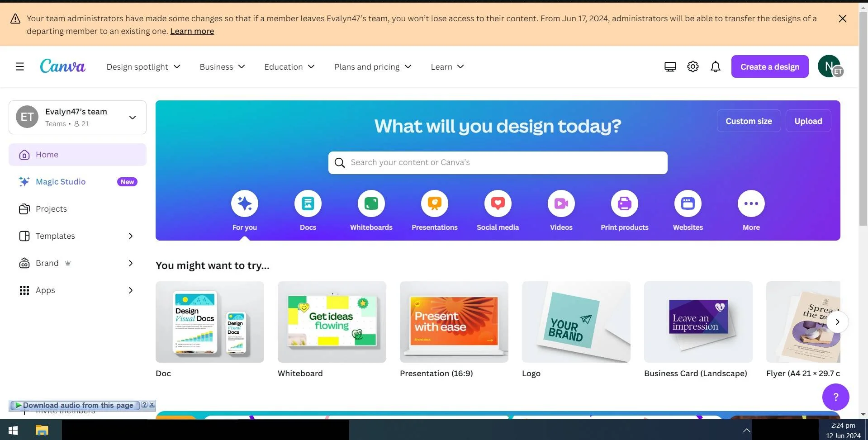
Task: Focus the Search your content field
Action: (x=498, y=163)
